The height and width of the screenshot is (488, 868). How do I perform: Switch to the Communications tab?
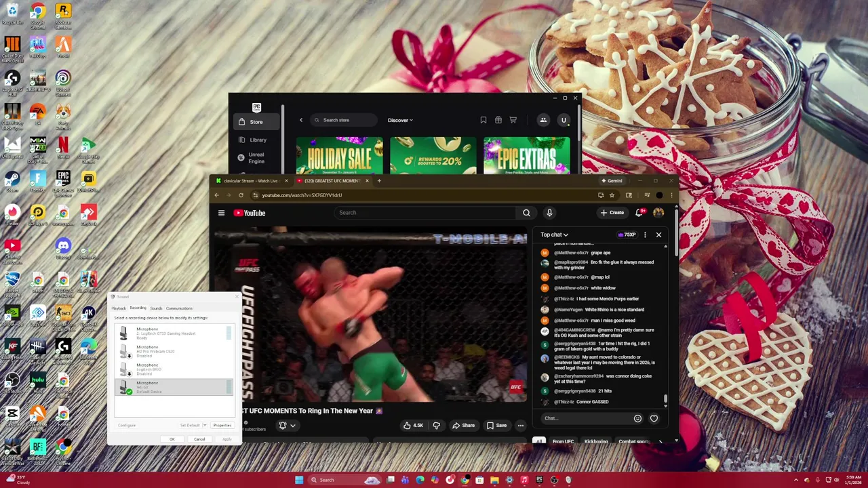point(179,308)
